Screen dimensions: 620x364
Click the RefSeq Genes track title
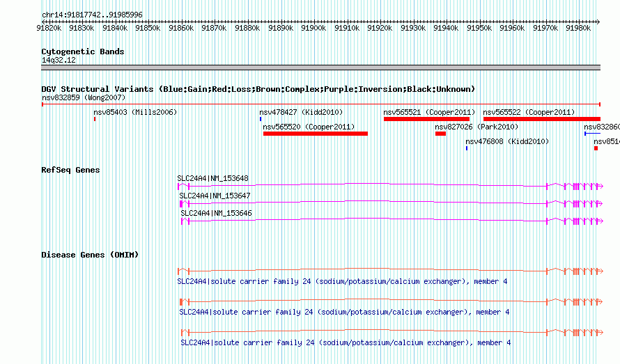[x=70, y=170]
